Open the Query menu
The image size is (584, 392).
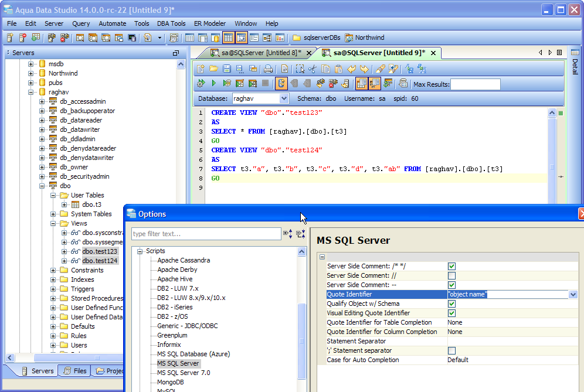click(81, 23)
